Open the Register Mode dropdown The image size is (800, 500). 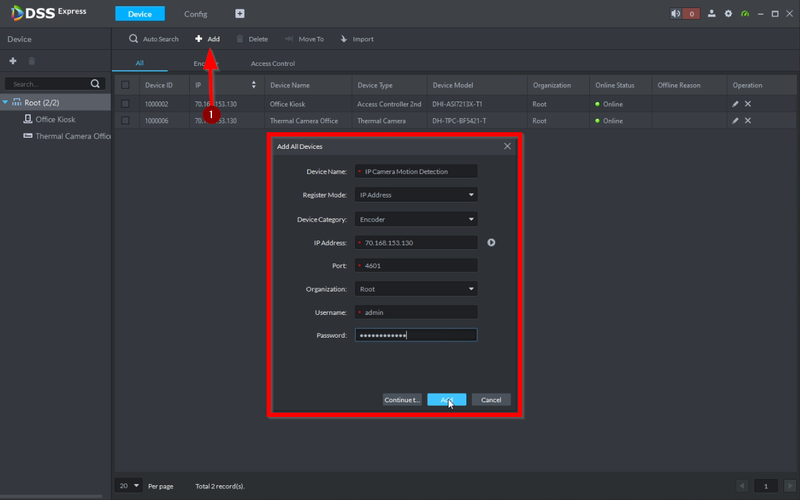(416, 195)
